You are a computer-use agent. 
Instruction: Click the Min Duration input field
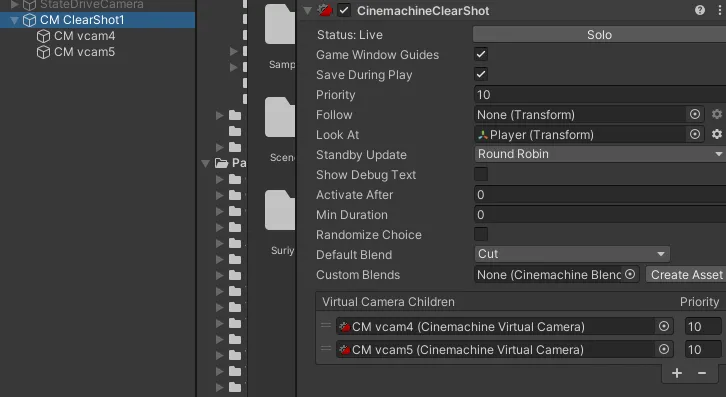tap(600, 214)
